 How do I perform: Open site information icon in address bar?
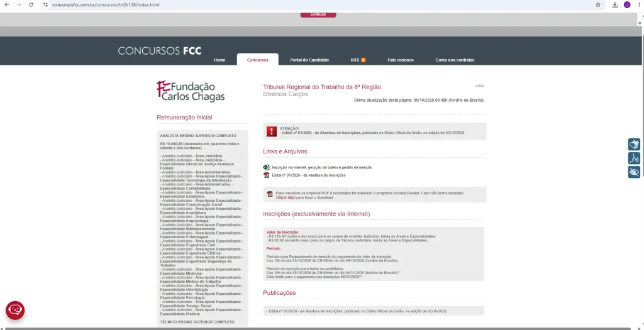click(x=45, y=5)
